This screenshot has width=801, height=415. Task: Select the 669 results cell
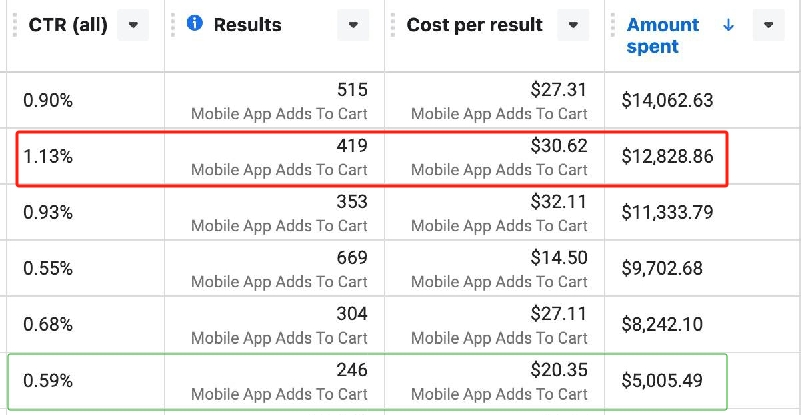tap(352, 258)
